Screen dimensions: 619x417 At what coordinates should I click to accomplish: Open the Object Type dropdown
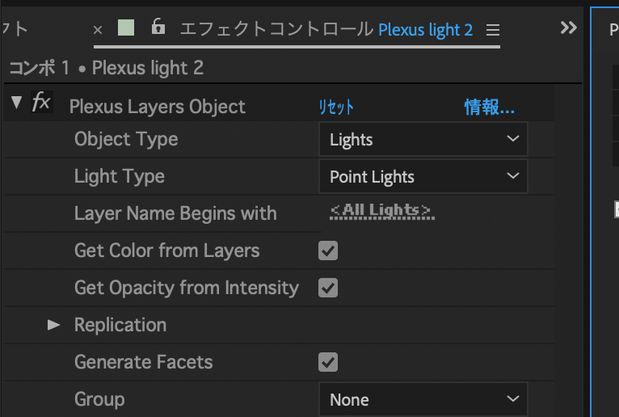coord(423,139)
